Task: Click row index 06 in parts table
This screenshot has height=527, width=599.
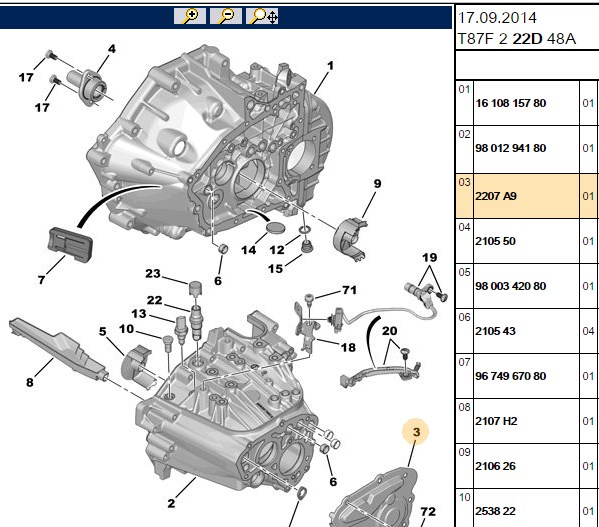Action: (464, 317)
